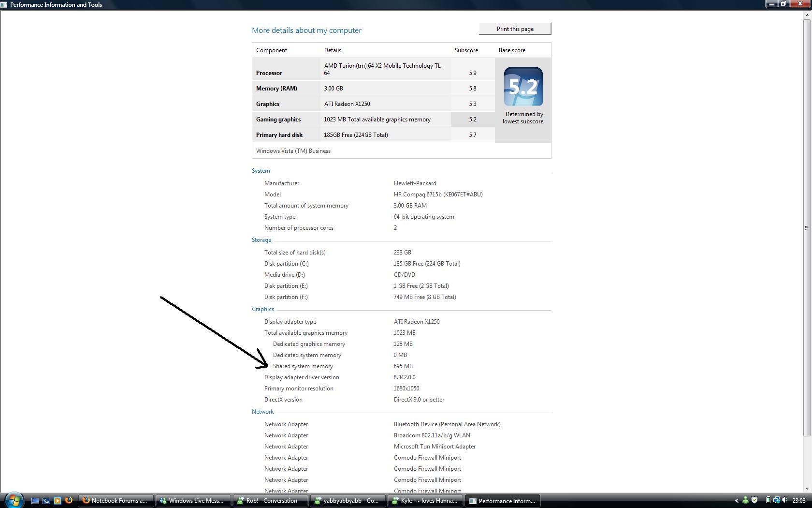Click Dedicated graphics memory label
The height and width of the screenshot is (508, 812).
pos(309,344)
